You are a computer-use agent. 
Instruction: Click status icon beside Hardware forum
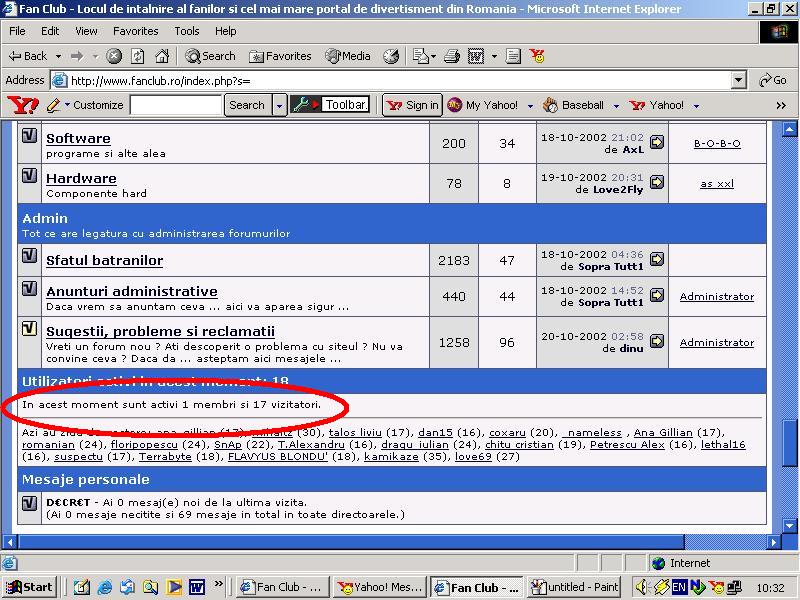(x=30, y=176)
